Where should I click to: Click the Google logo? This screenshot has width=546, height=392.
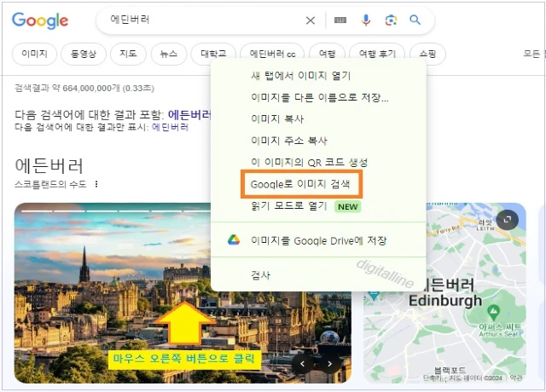[x=40, y=20]
